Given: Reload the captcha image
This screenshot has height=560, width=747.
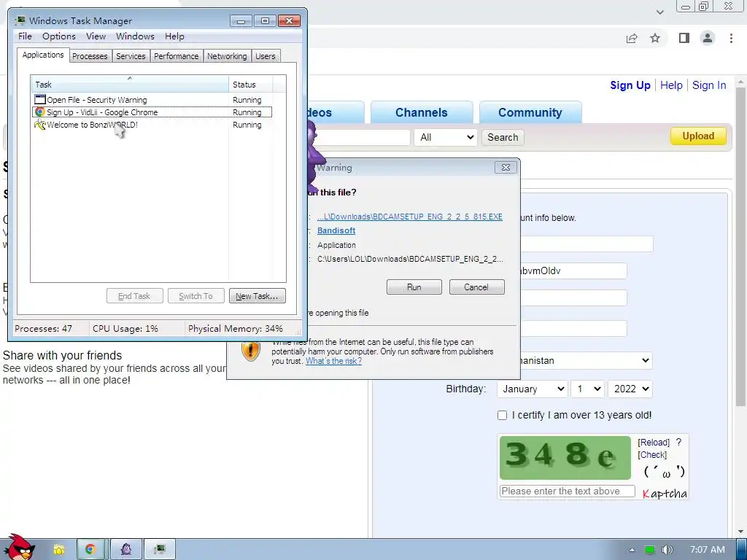Looking at the screenshot, I should point(654,443).
